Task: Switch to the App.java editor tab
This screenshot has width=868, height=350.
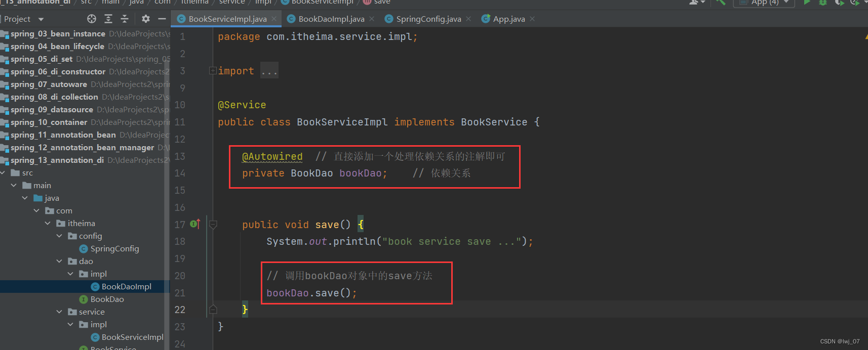Action: coord(508,19)
